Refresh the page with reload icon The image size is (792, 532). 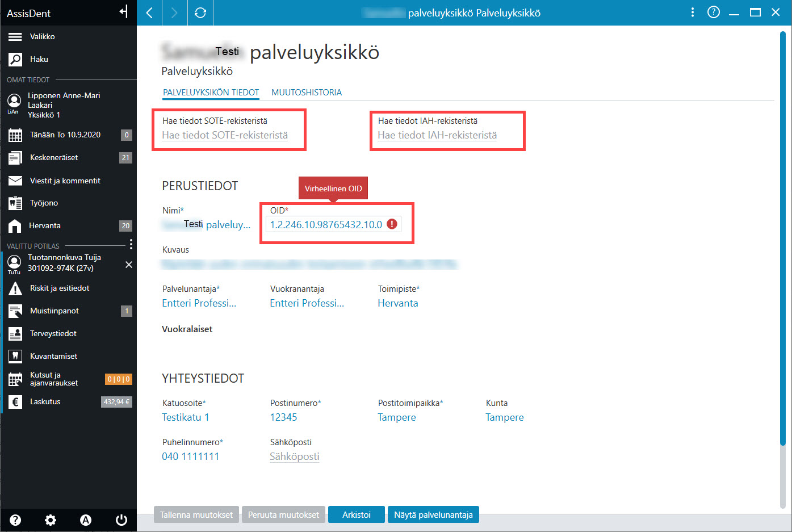(200, 12)
